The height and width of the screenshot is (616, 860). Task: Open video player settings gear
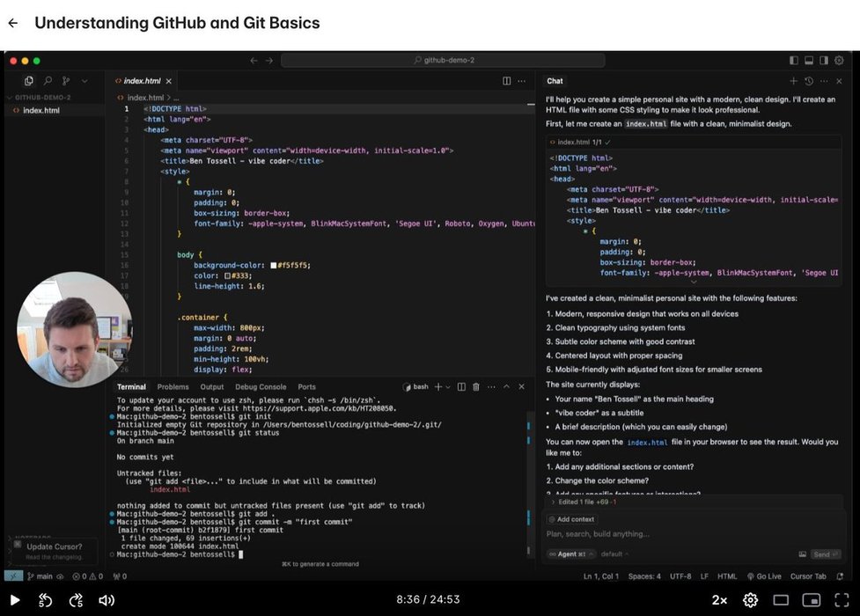[x=750, y=600]
